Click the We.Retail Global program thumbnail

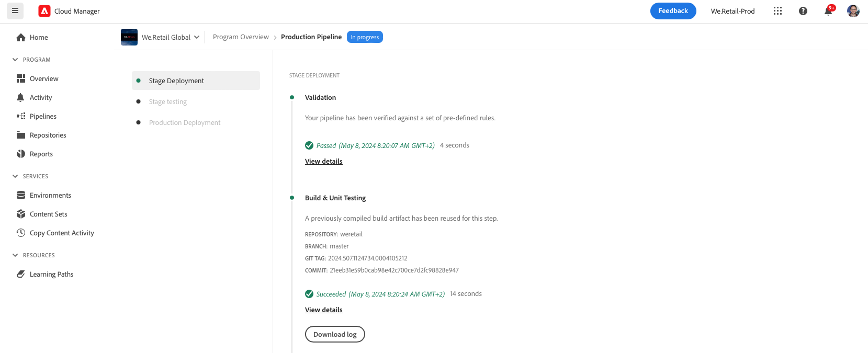point(129,37)
